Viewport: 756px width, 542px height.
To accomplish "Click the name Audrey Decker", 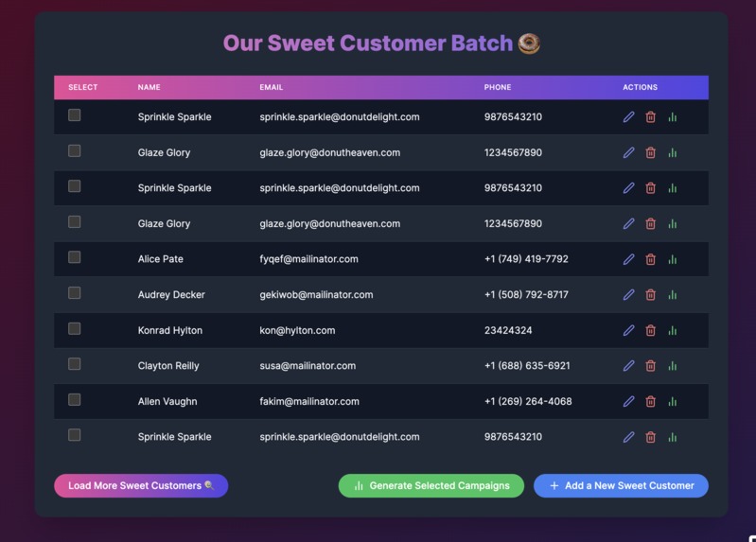I will [171, 294].
